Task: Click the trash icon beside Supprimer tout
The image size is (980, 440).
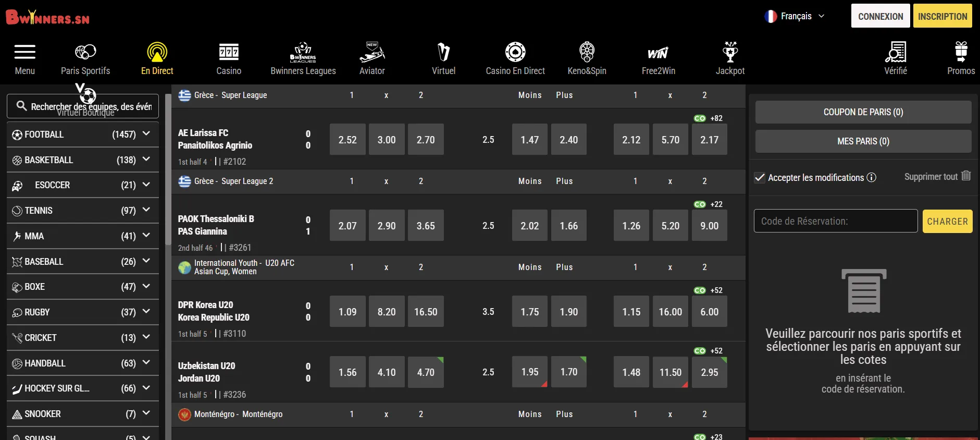Action: tap(966, 176)
